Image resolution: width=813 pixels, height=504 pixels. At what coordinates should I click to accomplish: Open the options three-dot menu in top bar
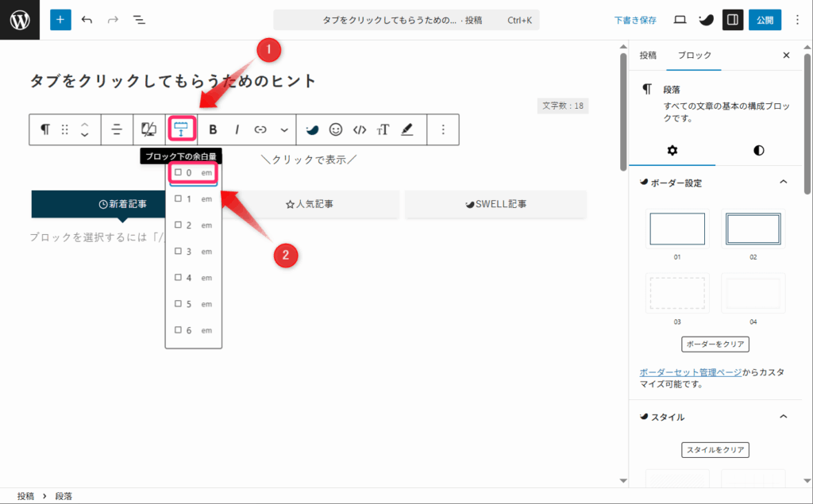tap(797, 20)
